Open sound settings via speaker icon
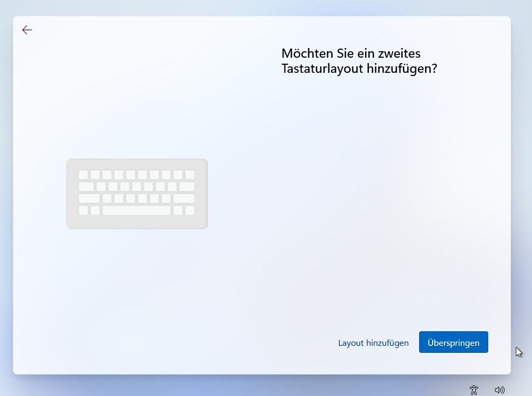Image resolution: width=532 pixels, height=396 pixels. point(500,390)
